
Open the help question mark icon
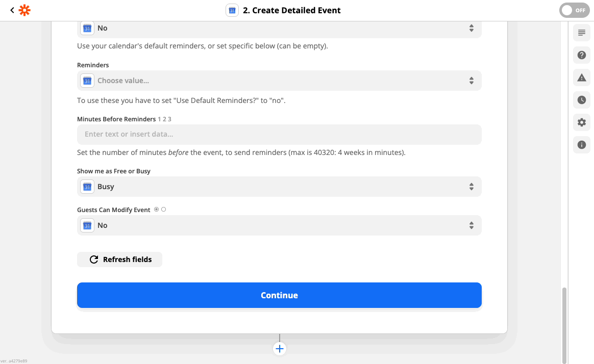(581, 55)
